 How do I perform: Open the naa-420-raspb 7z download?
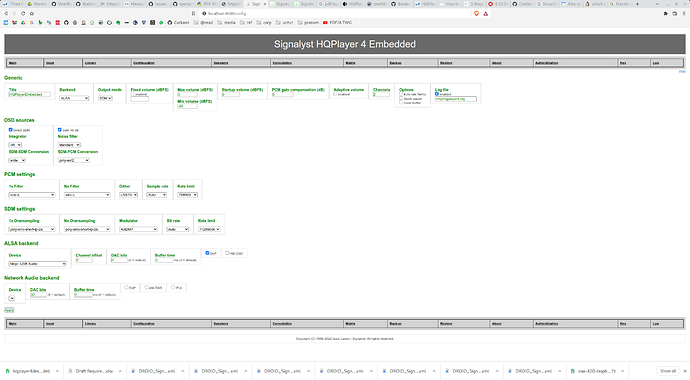tap(593, 371)
